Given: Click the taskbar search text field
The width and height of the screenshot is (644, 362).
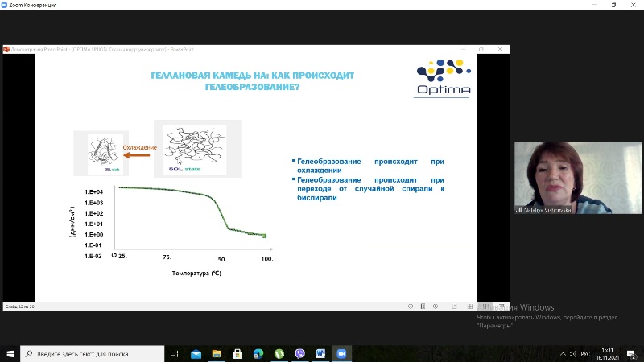Looking at the screenshot, I should coord(93,354).
